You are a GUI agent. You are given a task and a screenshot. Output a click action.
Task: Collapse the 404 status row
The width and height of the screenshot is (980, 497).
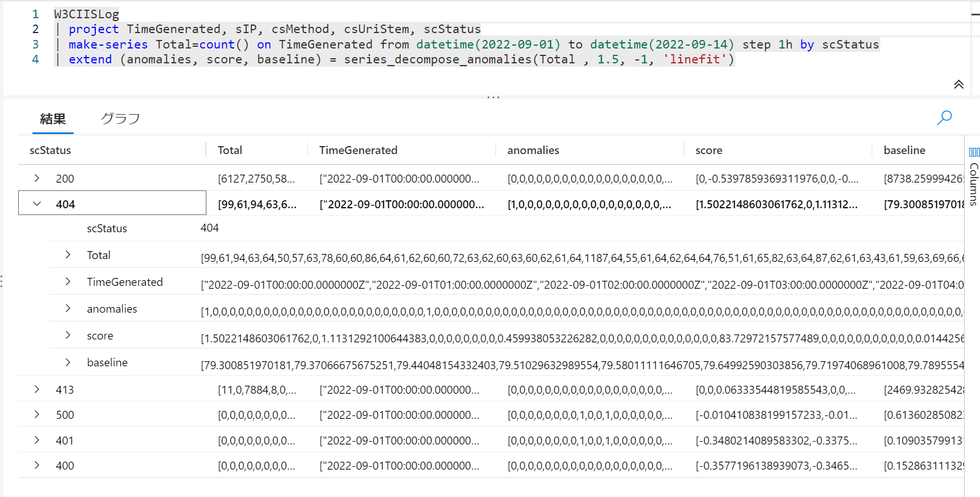tap(37, 204)
